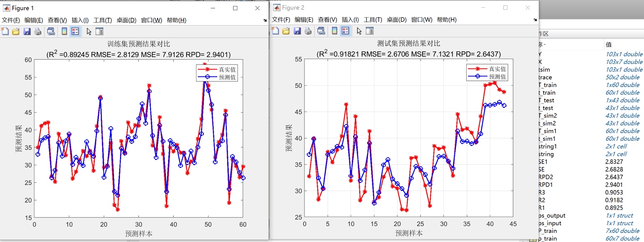Viewport: 644px width, 242px height.
Task: Click 预测结果 y-axis label in Figure 2
Action: coord(289,138)
